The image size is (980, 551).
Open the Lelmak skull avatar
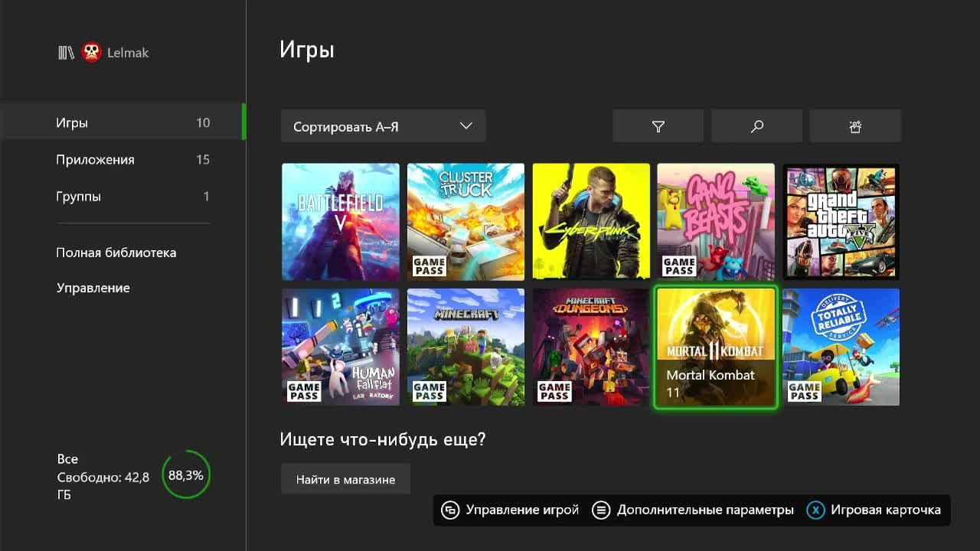coord(91,53)
